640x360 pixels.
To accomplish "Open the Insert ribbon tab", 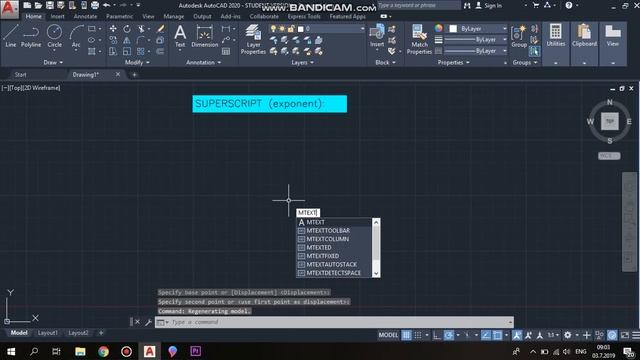I will click(58, 16).
